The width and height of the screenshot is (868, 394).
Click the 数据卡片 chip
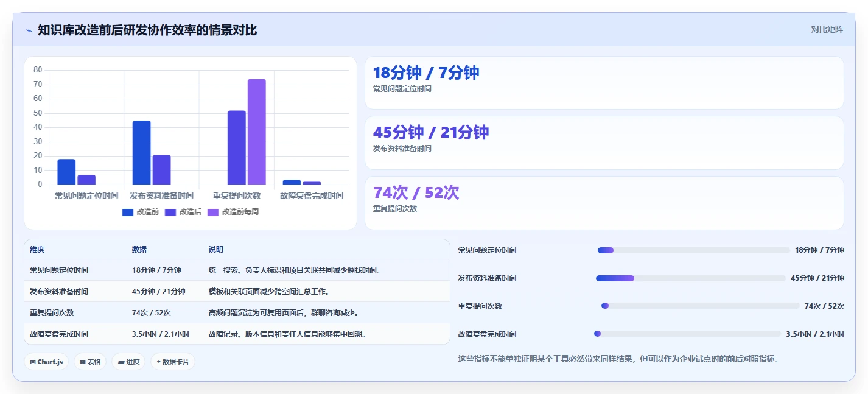tap(173, 362)
